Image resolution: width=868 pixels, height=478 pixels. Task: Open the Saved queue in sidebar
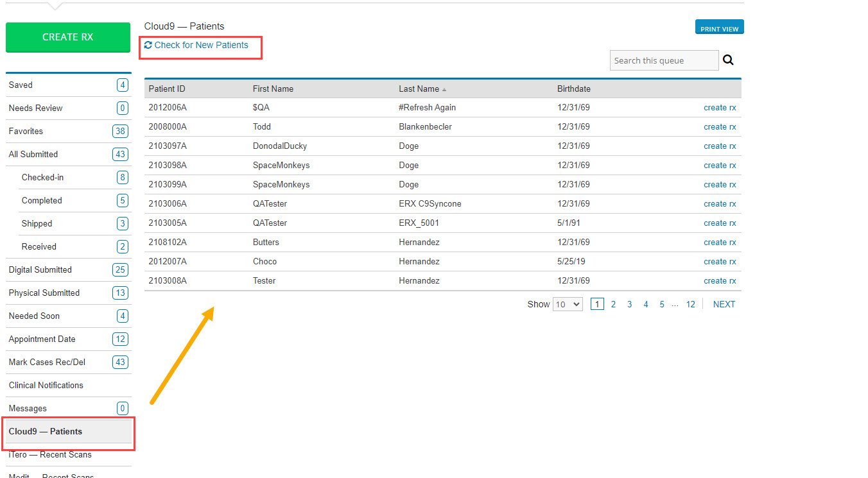21,85
